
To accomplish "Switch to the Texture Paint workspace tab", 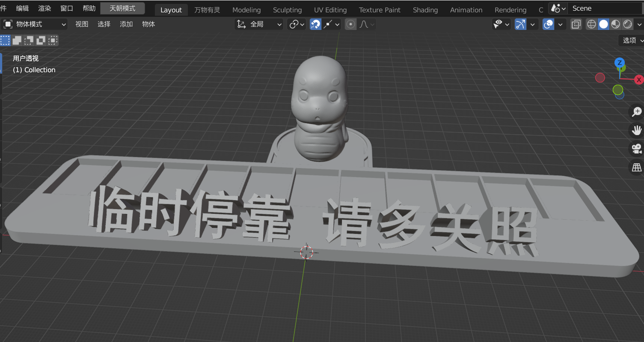I will [x=380, y=10].
